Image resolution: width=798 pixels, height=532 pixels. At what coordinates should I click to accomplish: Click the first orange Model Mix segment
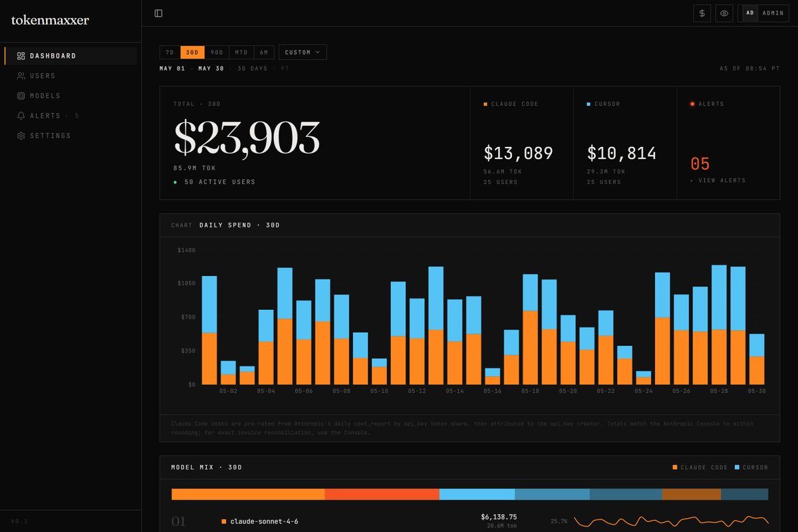tap(248, 494)
